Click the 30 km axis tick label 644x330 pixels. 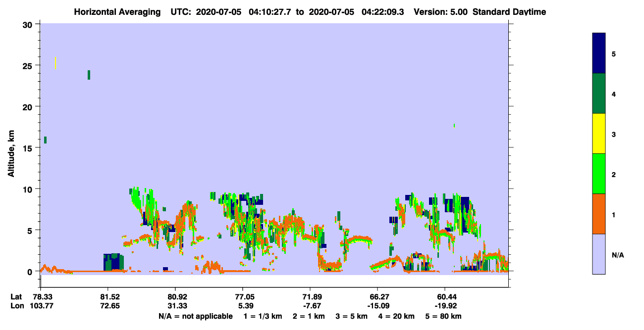[x=29, y=24]
